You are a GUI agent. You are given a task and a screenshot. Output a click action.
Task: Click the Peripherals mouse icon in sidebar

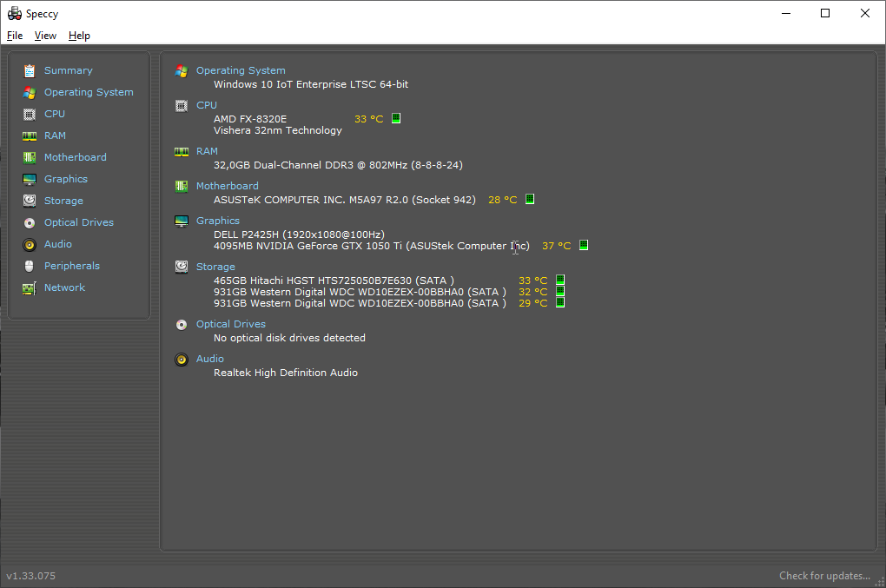pyautogui.click(x=30, y=266)
